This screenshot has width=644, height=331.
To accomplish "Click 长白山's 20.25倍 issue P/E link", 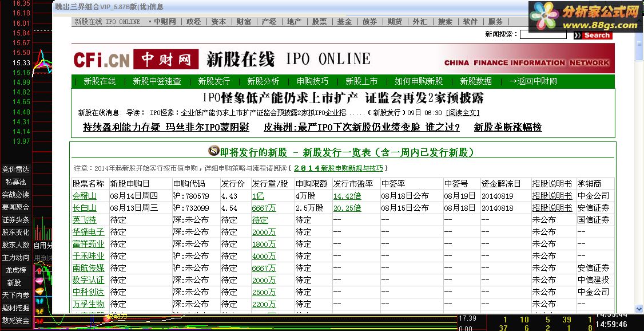I will (347, 208).
